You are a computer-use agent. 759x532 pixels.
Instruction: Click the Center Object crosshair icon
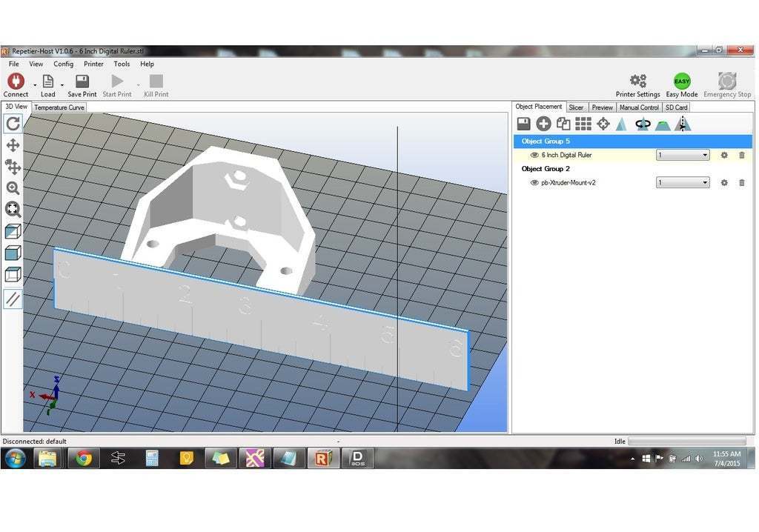click(x=603, y=124)
